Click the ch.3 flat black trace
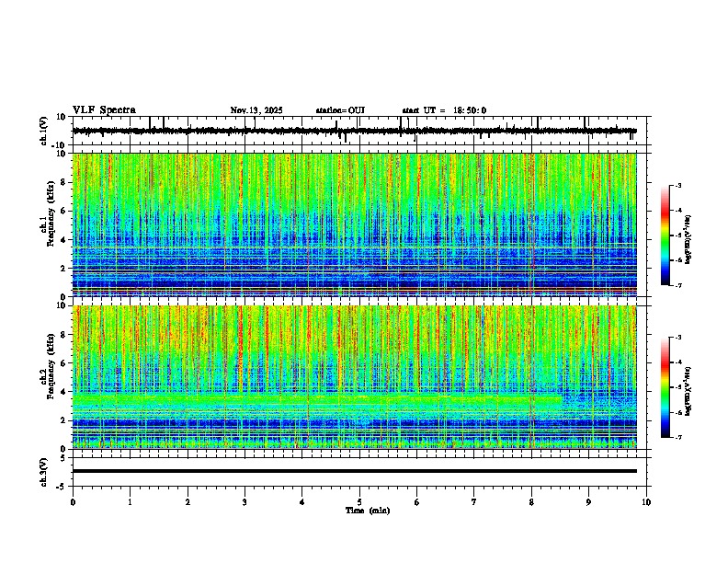 pyautogui.click(x=354, y=471)
